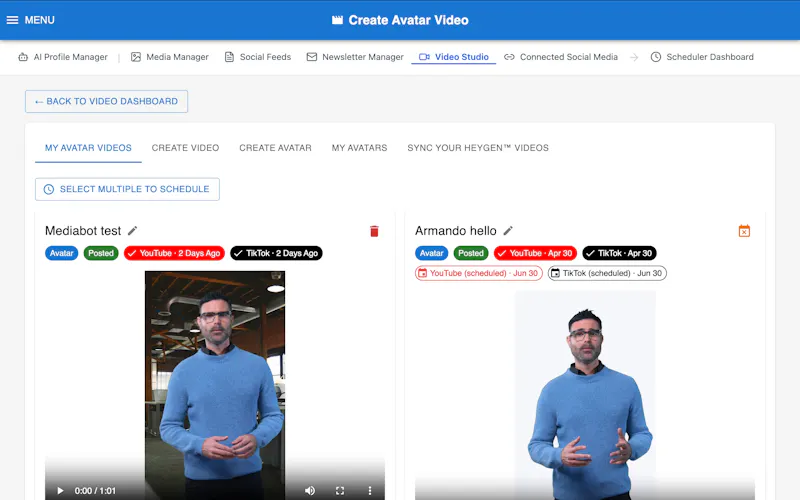This screenshot has height=500, width=800.
Task: Edit Armando hello title with pencil icon
Action: (x=508, y=231)
